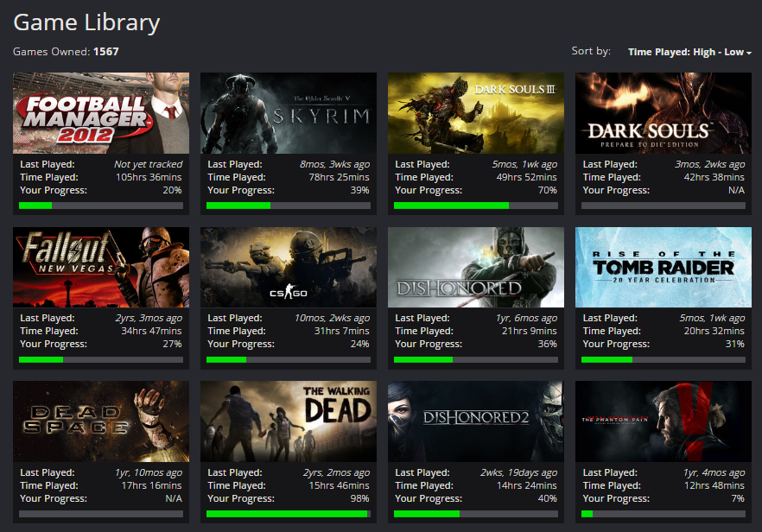Click the 70% progress bar under Dark Souls III
This screenshot has width=762, height=532.
point(476,206)
